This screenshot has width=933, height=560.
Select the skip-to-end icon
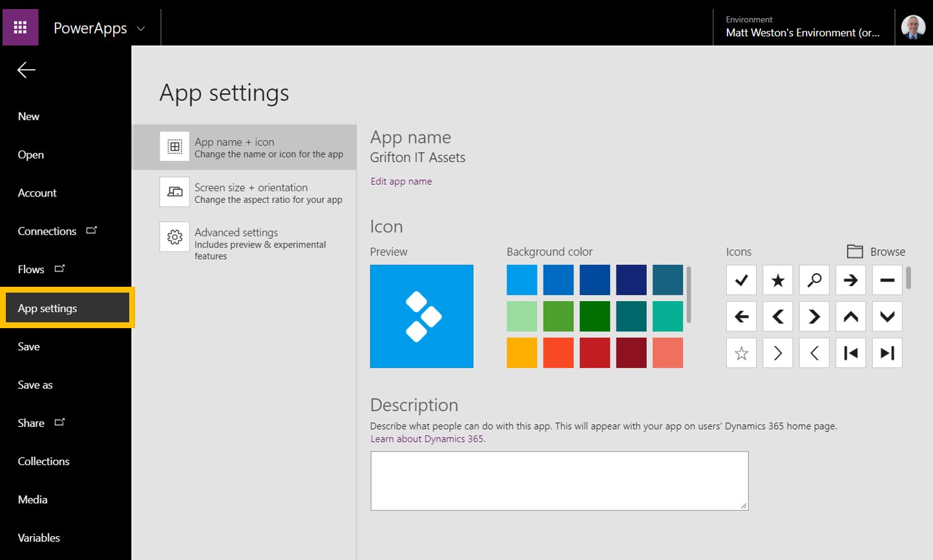pyautogui.click(x=887, y=353)
